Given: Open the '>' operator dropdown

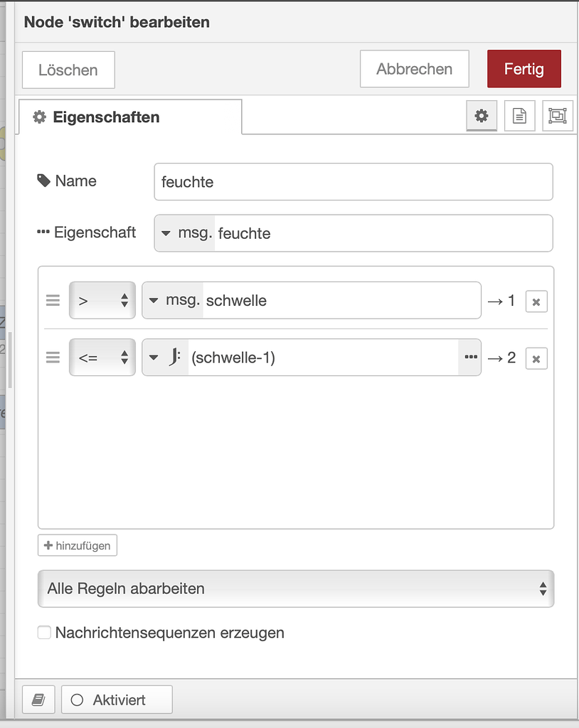Looking at the screenshot, I should point(102,300).
